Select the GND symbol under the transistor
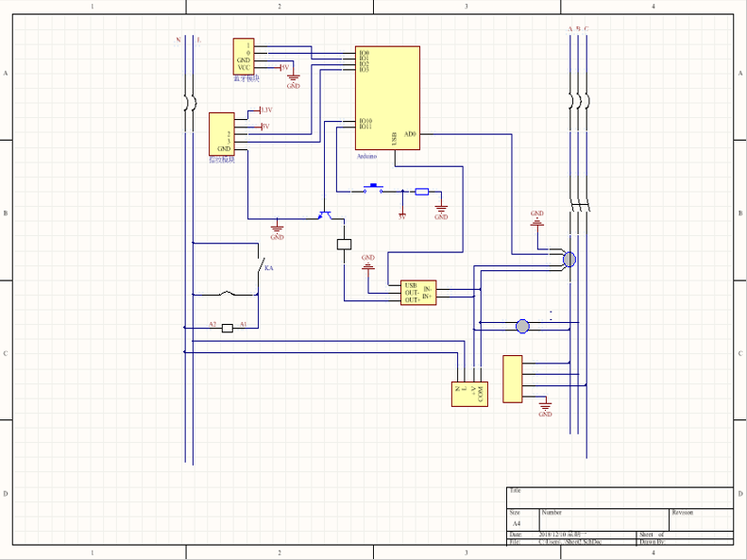 (x=277, y=229)
